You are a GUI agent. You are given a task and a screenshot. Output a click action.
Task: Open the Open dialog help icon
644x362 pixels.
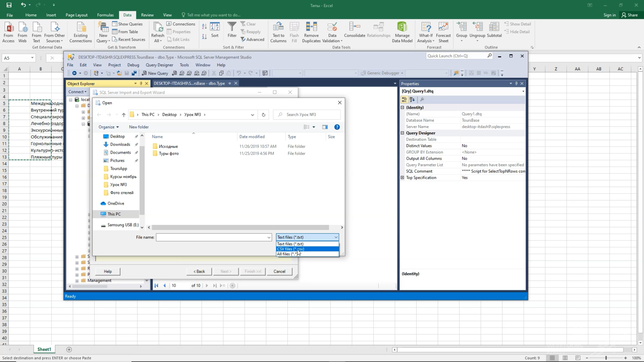coord(337,127)
